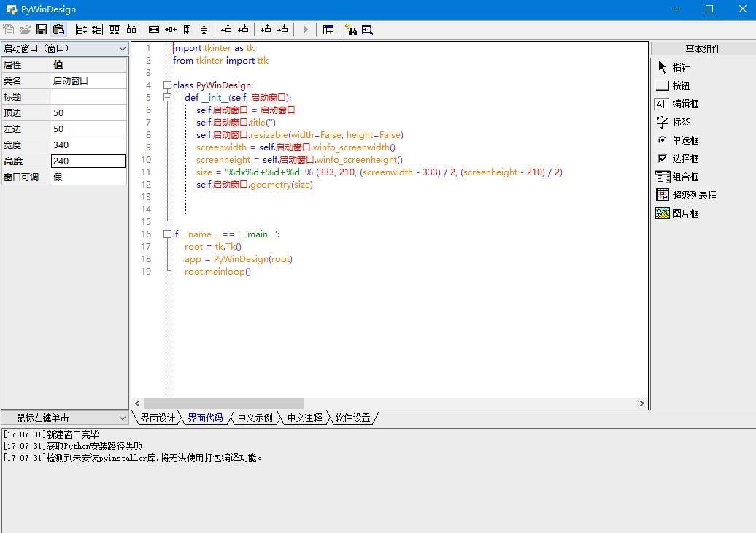This screenshot has width=756, height=533.
Task: Click the empty 标题 value field
Action: pyautogui.click(x=89, y=97)
